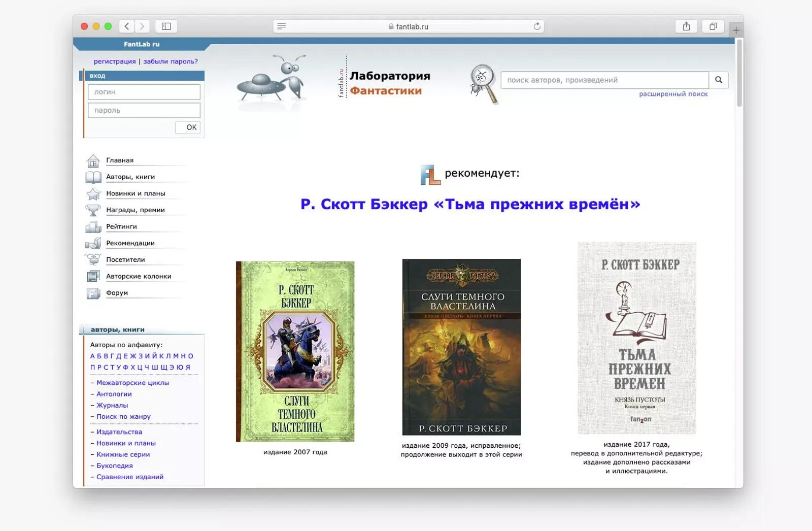Go forward with Safari forward arrow
This screenshot has width=812, height=531.
point(142,26)
